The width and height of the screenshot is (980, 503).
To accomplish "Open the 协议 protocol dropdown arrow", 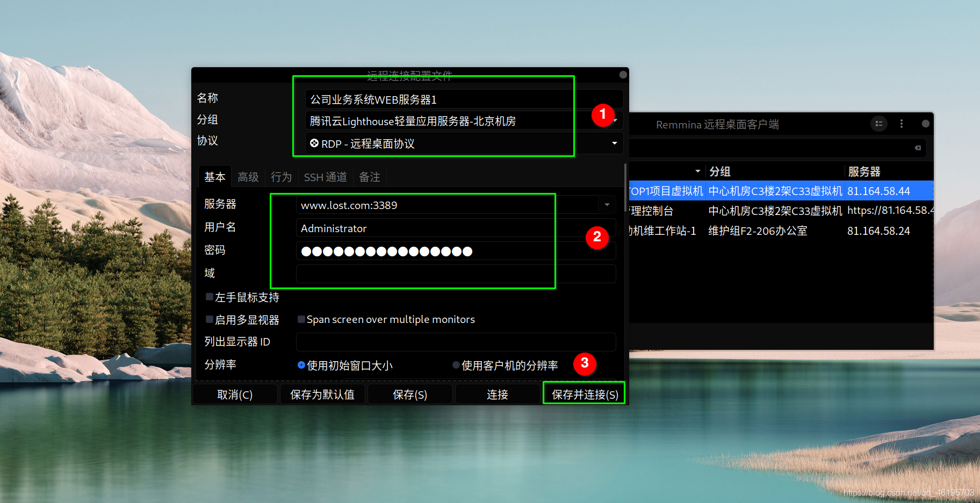I will (614, 143).
